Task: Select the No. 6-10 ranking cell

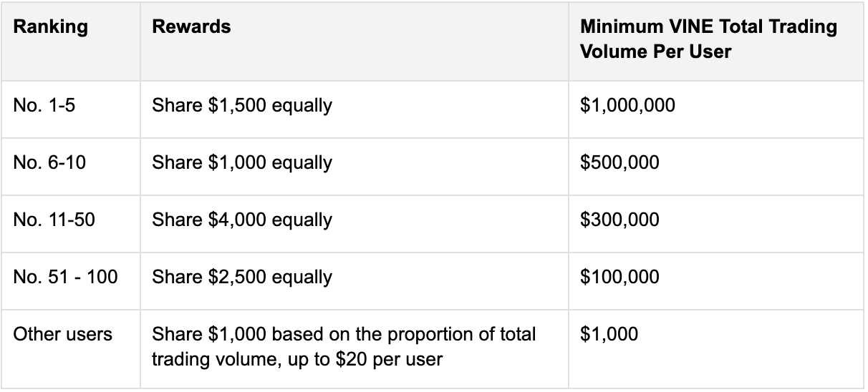Action: [49, 163]
